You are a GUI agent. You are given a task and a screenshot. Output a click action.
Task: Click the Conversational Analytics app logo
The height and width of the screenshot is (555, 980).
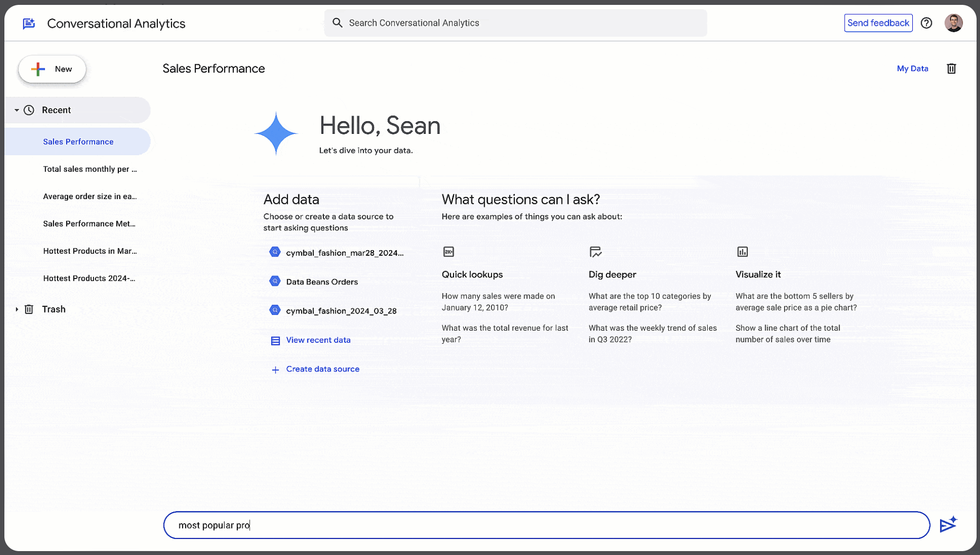point(28,23)
